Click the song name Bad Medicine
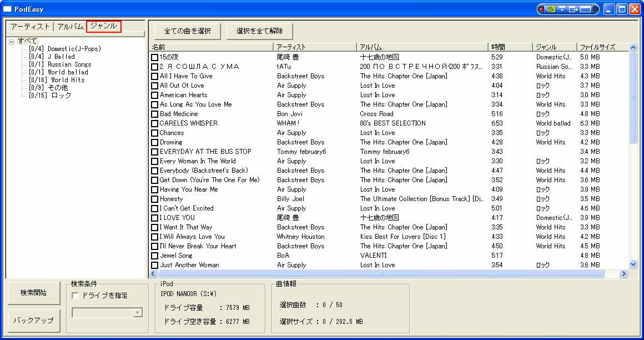 [x=179, y=114]
